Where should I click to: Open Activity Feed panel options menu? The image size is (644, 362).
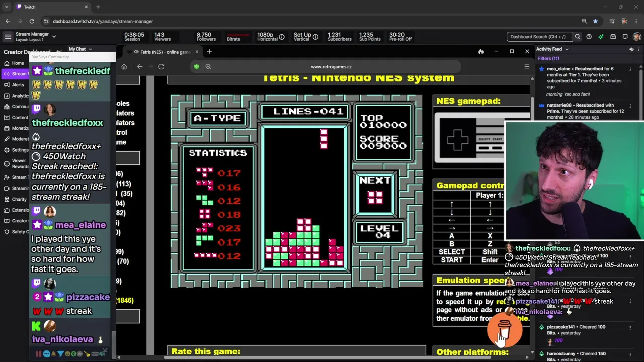tap(639, 49)
